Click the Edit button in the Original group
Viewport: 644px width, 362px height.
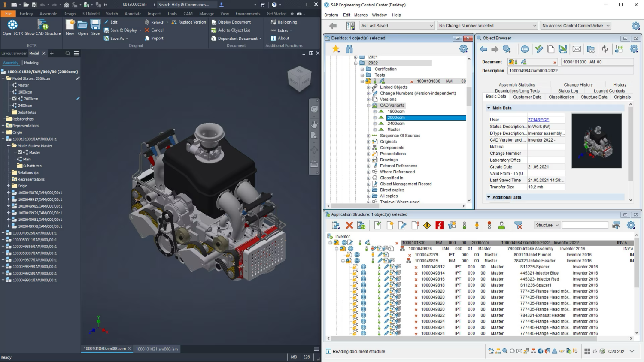pos(111,22)
